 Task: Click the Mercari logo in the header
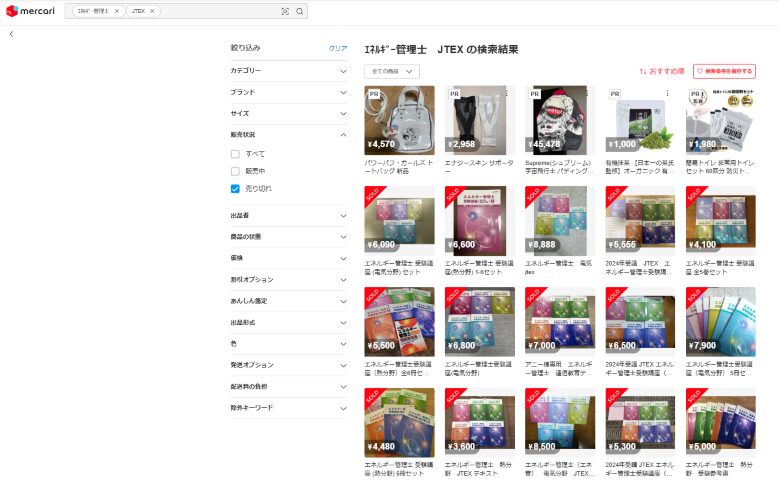click(28, 11)
